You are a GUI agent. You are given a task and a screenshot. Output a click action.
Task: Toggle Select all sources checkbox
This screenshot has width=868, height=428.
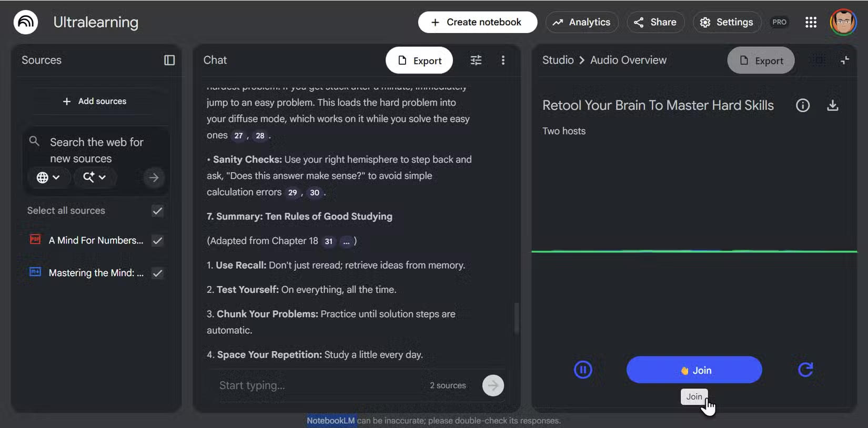point(157,211)
